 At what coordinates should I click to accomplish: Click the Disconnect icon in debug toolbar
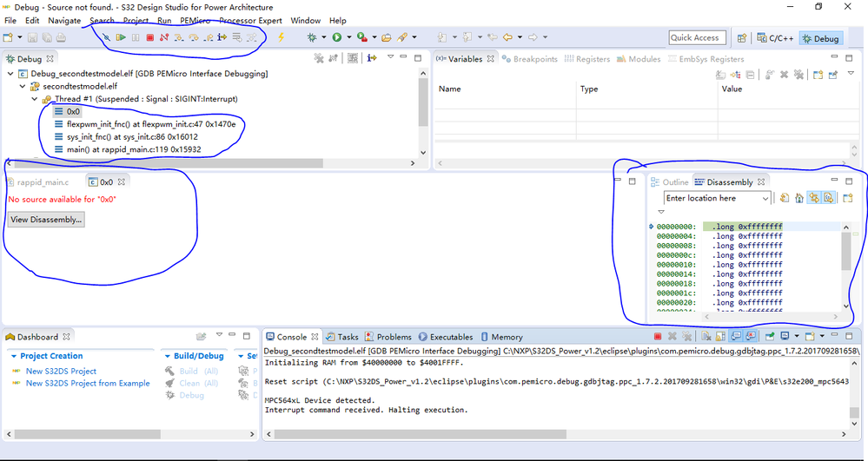pos(164,37)
